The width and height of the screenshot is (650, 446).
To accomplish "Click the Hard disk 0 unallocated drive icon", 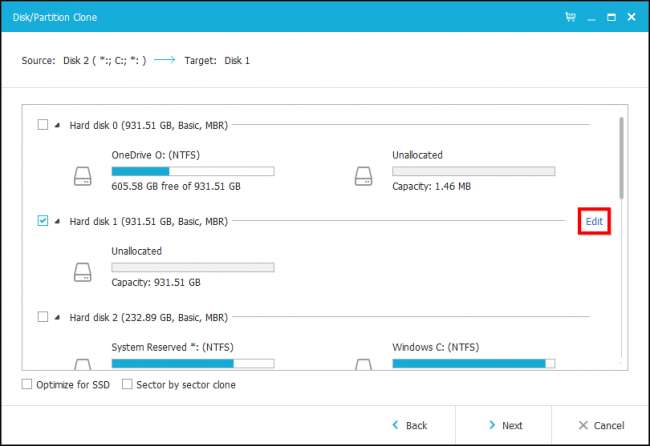I will click(x=364, y=177).
